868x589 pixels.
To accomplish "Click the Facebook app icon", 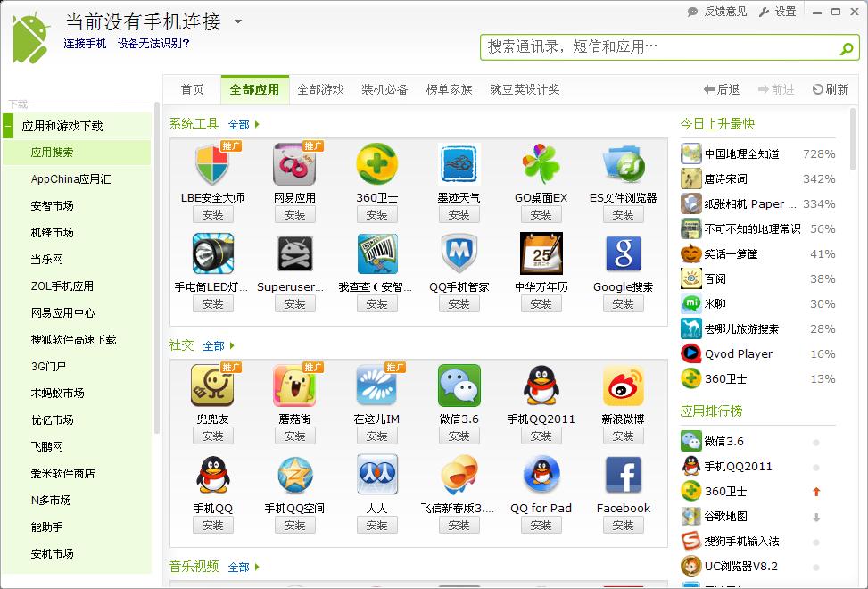I will [x=622, y=474].
